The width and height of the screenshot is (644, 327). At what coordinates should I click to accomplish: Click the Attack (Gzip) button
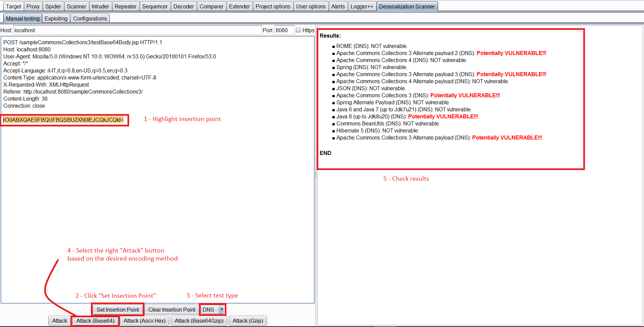248,321
